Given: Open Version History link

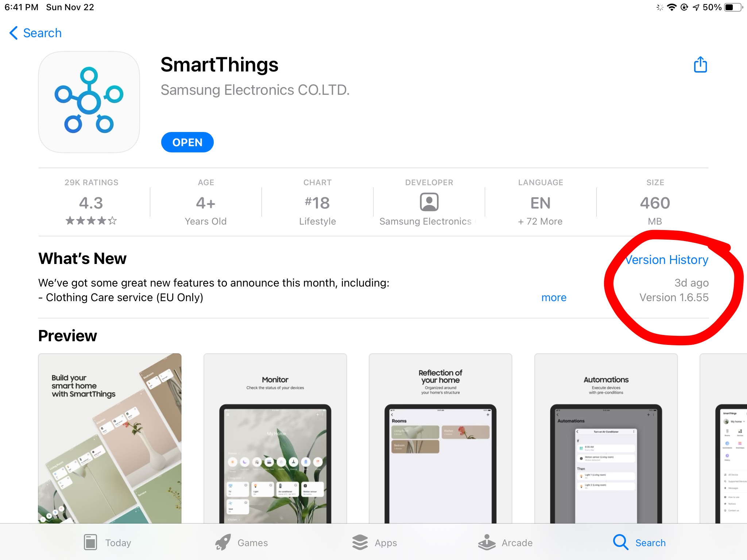Looking at the screenshot, I should tap(667, 260).
